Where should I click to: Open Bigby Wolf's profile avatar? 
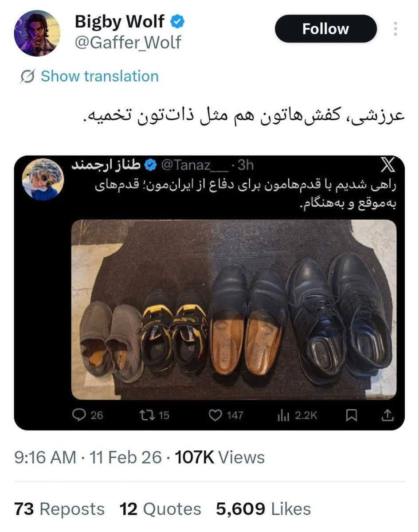pos(37,33)
